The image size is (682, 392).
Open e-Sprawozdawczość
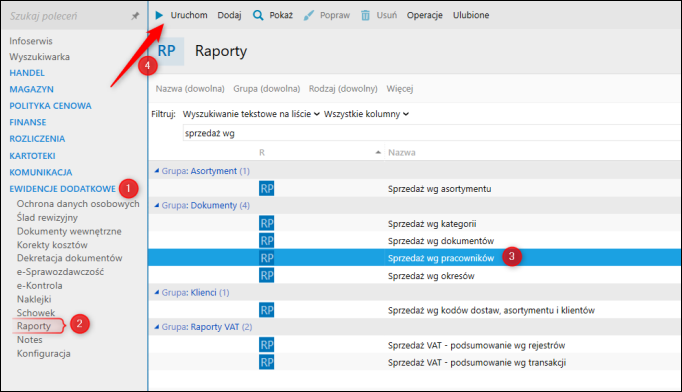tap(60, 272)
